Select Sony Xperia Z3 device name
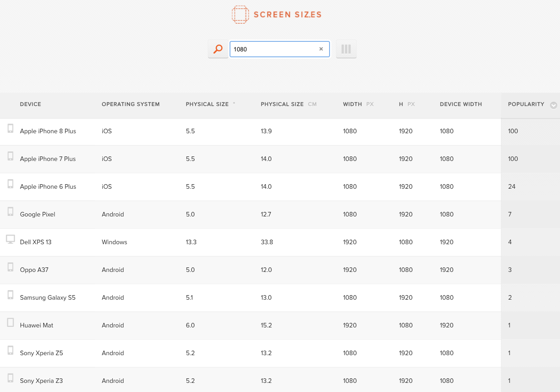The width and height of the screenshot is (560, 392). [x=41, y=381]
